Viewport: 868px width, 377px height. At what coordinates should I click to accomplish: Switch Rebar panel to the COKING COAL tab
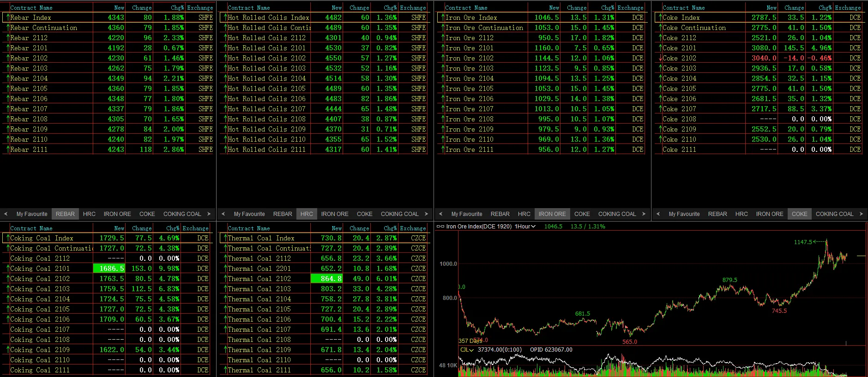point(182,214)
